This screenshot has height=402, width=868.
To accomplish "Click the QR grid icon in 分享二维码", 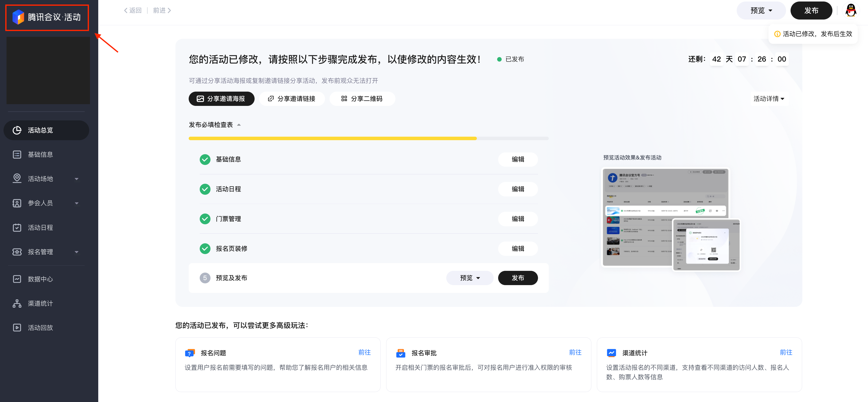I will pyautogui.click(x=344, y=99).
